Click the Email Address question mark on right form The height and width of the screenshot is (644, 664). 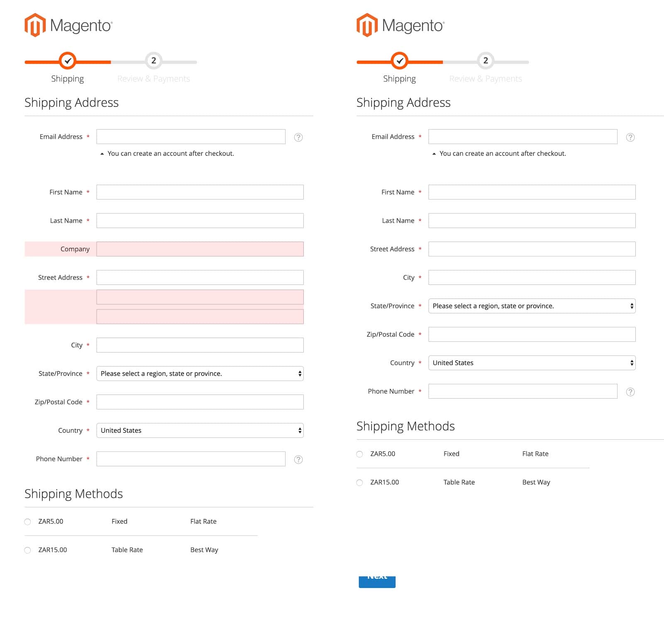point(630,137)
